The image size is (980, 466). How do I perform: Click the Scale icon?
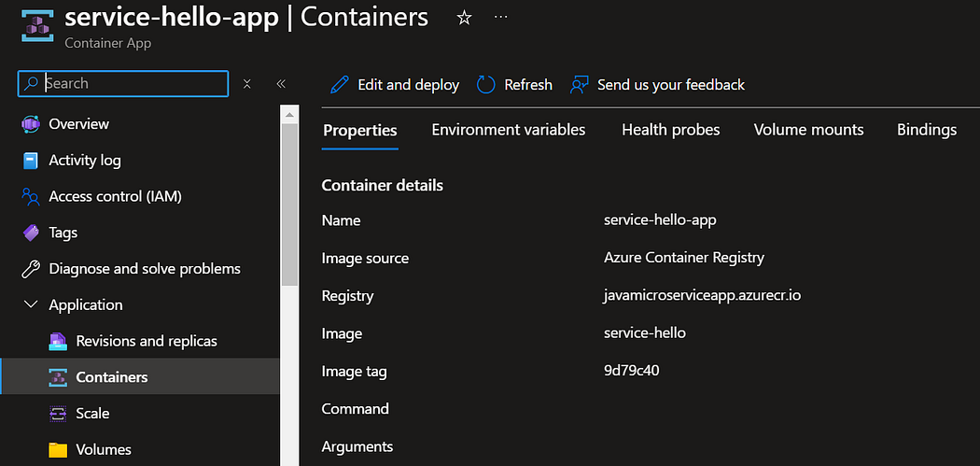pyautogui.click(x=58, y=414)
